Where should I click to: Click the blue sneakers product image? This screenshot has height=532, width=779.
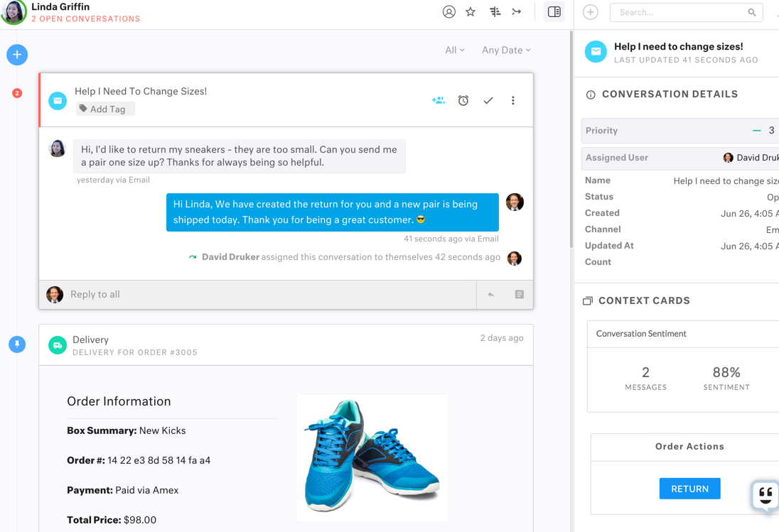coord(372,457)
